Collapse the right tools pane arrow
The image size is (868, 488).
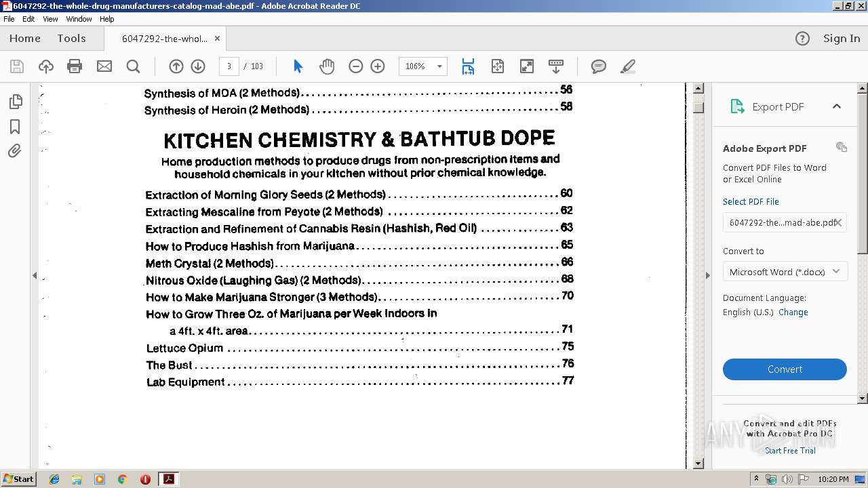click(x=707, y=275)
